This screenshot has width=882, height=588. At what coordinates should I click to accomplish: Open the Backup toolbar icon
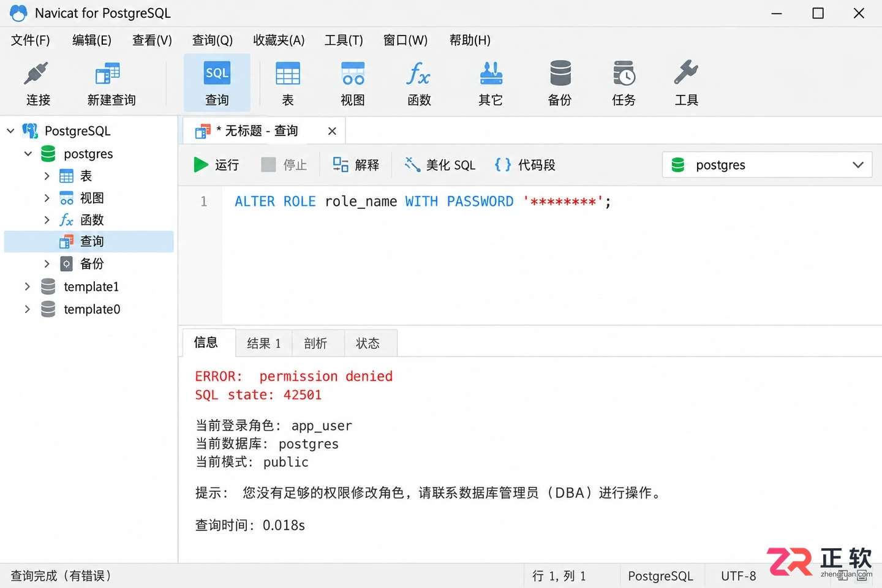click(x=560, y=73)
